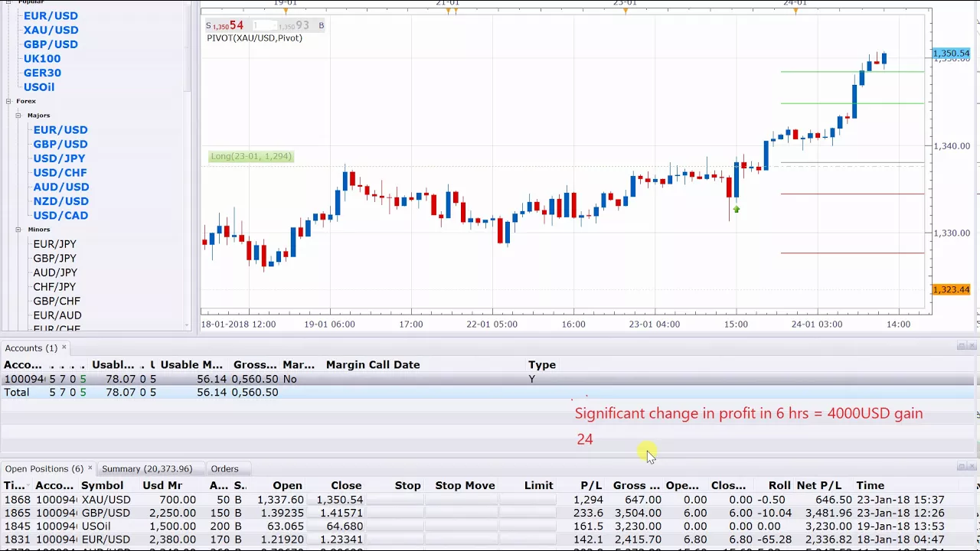980x551 pixels.
Task: Click the Buy price 1,350.93 button
Action: coord(300,25)
